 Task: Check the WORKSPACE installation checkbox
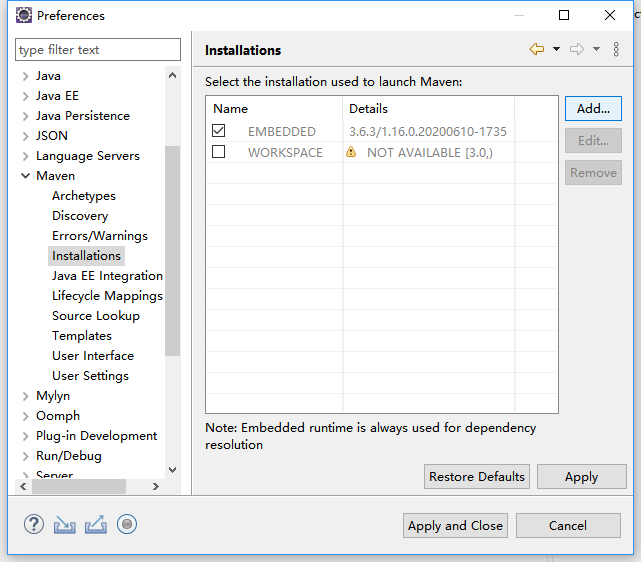219,152
